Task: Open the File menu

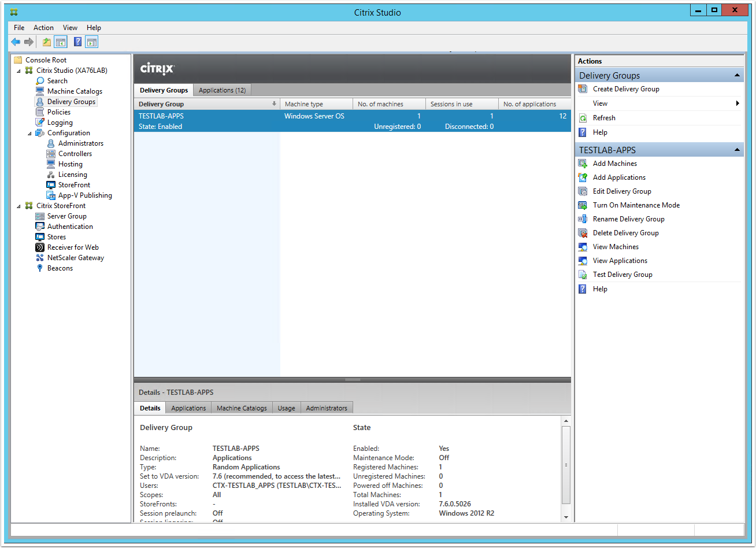Action: pyautogui.click(x=19, y=28)
